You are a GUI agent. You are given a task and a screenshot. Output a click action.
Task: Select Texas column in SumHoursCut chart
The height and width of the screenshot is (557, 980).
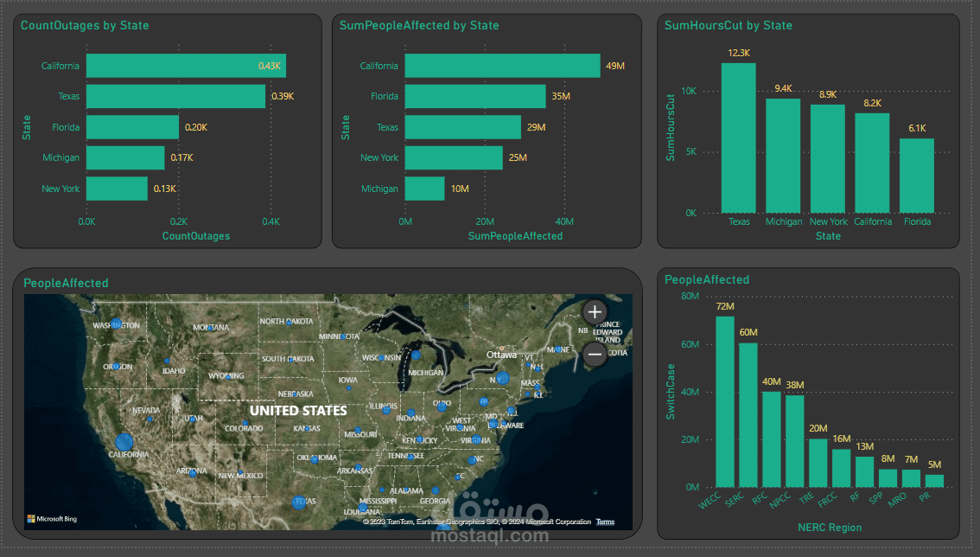tap(739, 138)
